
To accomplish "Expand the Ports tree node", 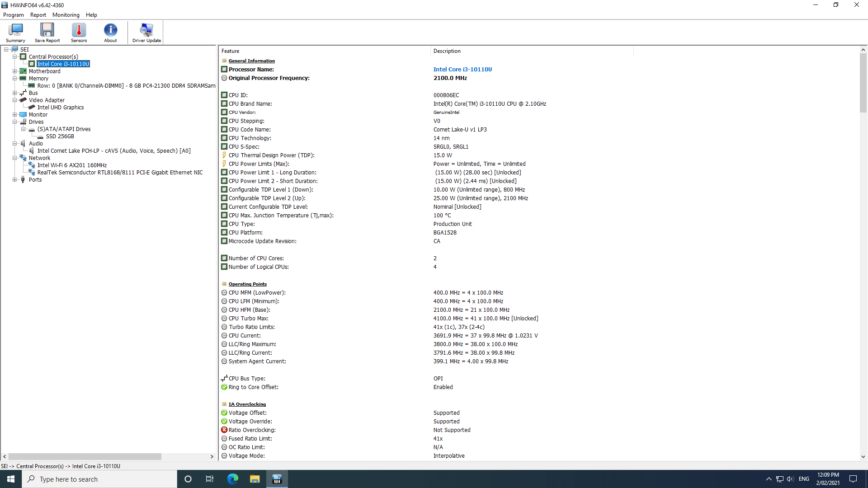I will pyautogui.click(x=14, y=180).
